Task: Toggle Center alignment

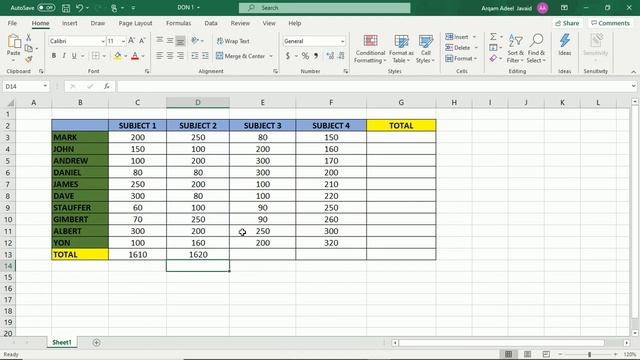Action: point(170,56)
